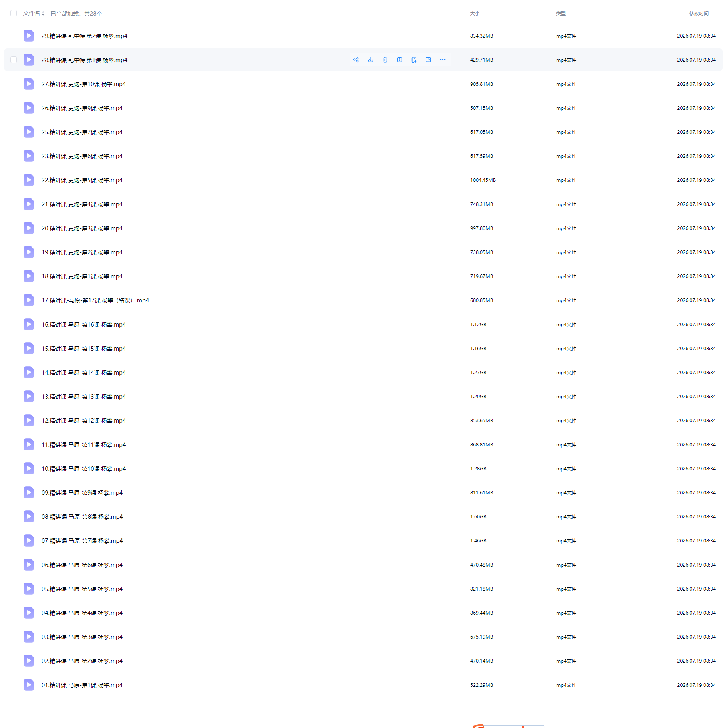Open file name 10.精讲课 马原-第10课 杨攀.mp4
This screenshot has width=725, height=728.
(x=84, y=469)
